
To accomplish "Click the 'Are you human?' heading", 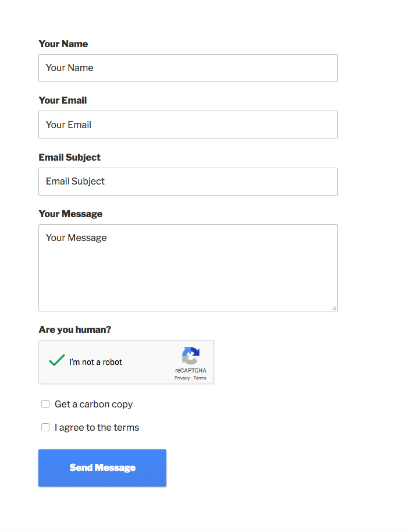I will coord(75,329).
